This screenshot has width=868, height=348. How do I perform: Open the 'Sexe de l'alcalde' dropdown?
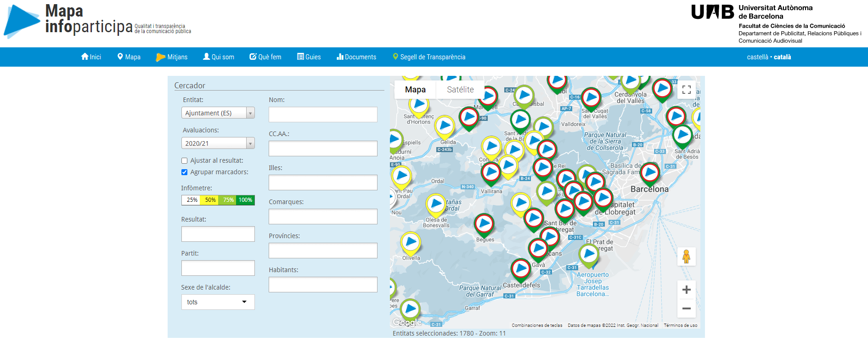[218, 302]
